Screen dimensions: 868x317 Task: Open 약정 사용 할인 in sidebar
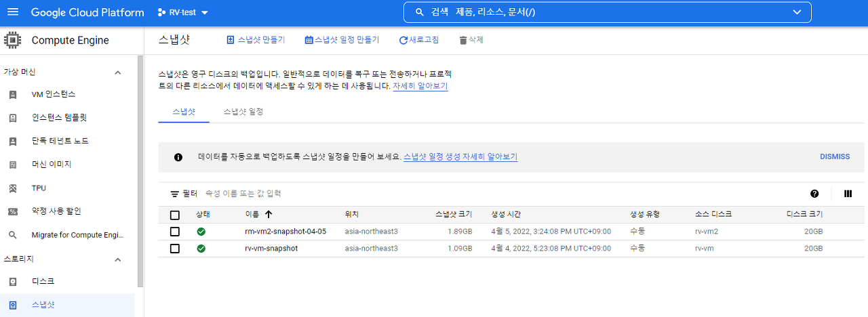(56, 211)
